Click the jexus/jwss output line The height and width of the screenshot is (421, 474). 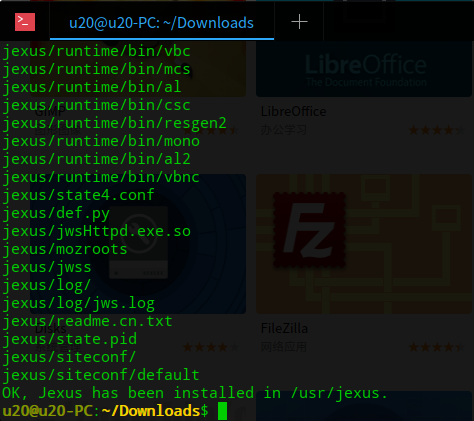pyautogui.click(x=47, y=267)
